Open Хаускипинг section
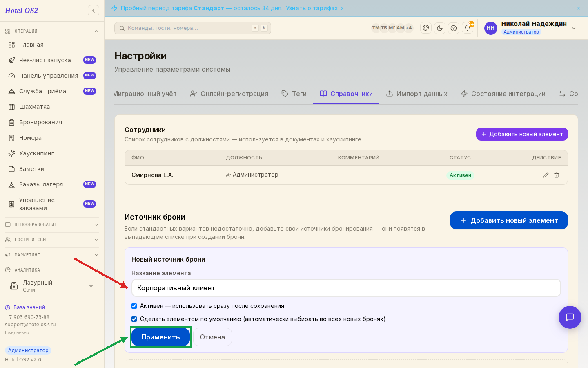The width and height of the screenshot is (588, 368). [x=52, y=153]
